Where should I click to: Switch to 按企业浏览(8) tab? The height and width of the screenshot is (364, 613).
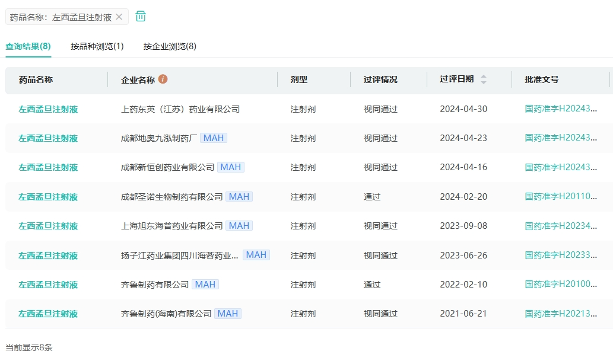click(x=170, y=46)
